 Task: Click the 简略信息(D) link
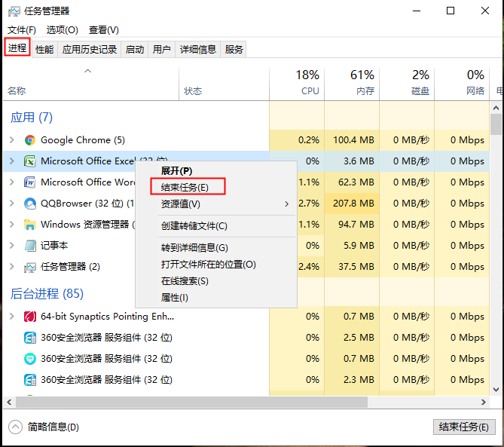coord(53,427)
